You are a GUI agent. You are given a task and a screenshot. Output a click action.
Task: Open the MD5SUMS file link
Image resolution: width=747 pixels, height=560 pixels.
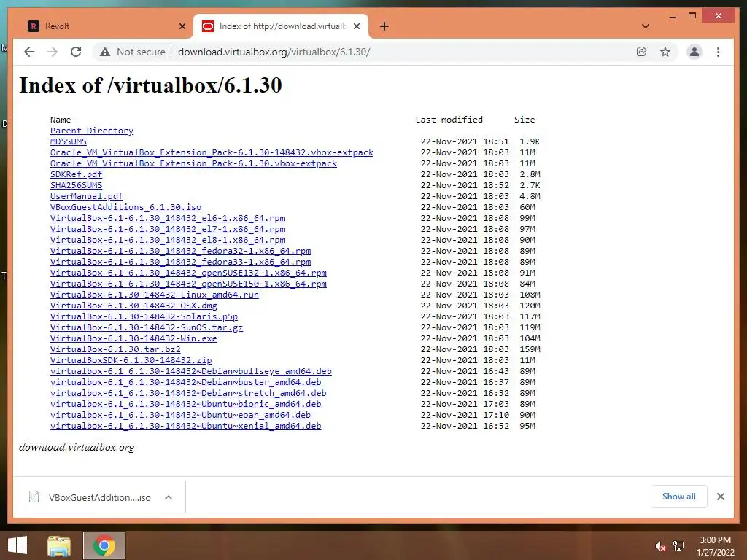pyautogui.click(x=69, y=141)
